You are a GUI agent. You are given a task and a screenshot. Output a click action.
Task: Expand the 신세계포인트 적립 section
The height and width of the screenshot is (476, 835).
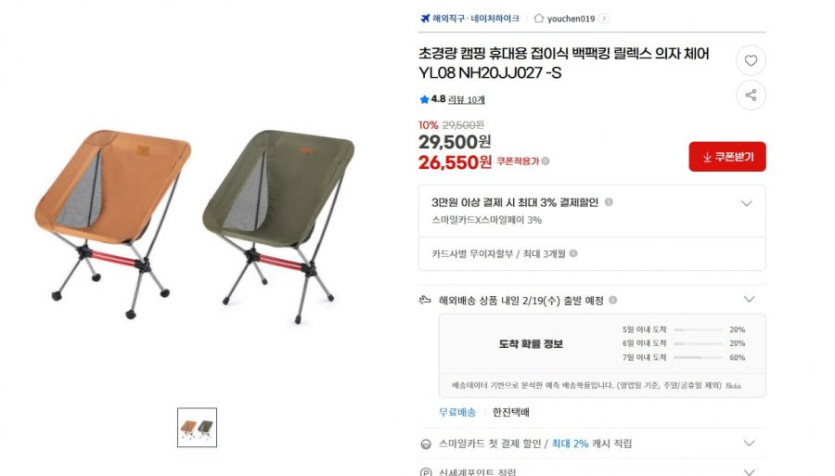click(749, 472)
